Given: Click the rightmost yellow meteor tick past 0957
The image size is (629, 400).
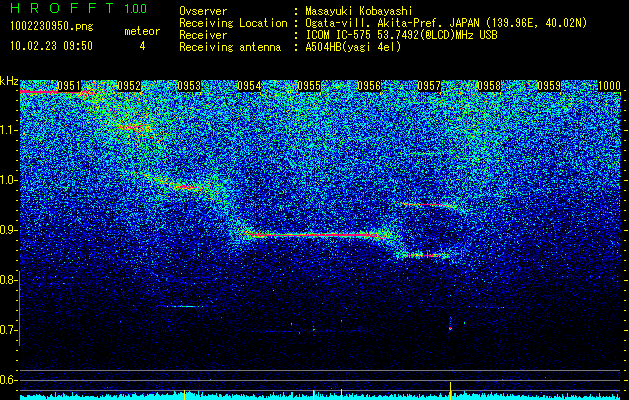Looking at the screenshot, I should (x=450, y=391).
